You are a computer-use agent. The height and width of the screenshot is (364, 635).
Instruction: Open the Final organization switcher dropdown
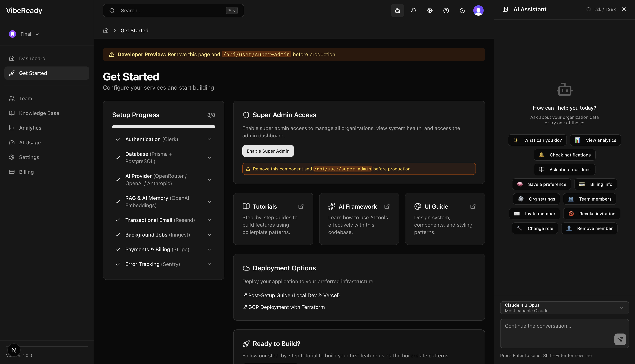tap(24, 34)
